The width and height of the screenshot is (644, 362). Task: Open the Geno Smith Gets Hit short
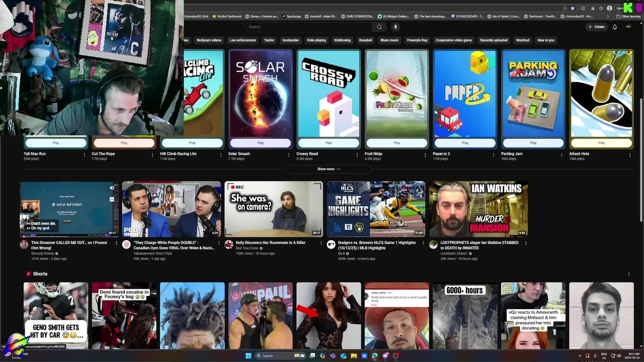pyautogui.click(x=56, y=315)
